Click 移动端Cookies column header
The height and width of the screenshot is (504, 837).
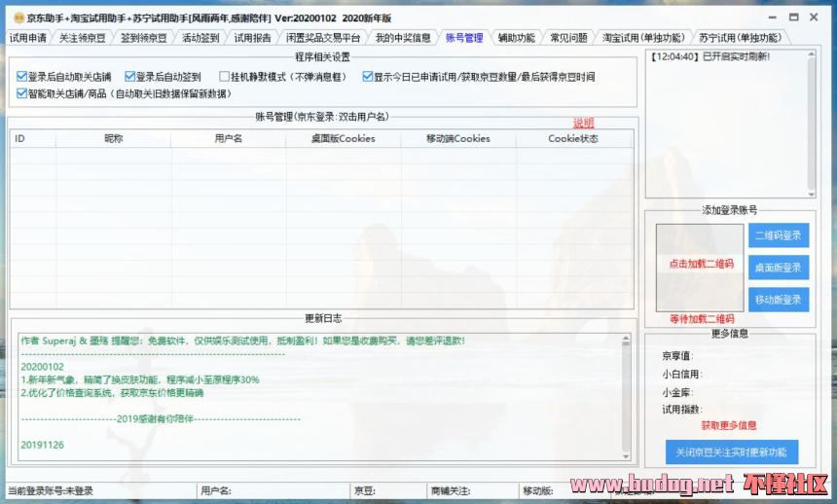[458, 138]
